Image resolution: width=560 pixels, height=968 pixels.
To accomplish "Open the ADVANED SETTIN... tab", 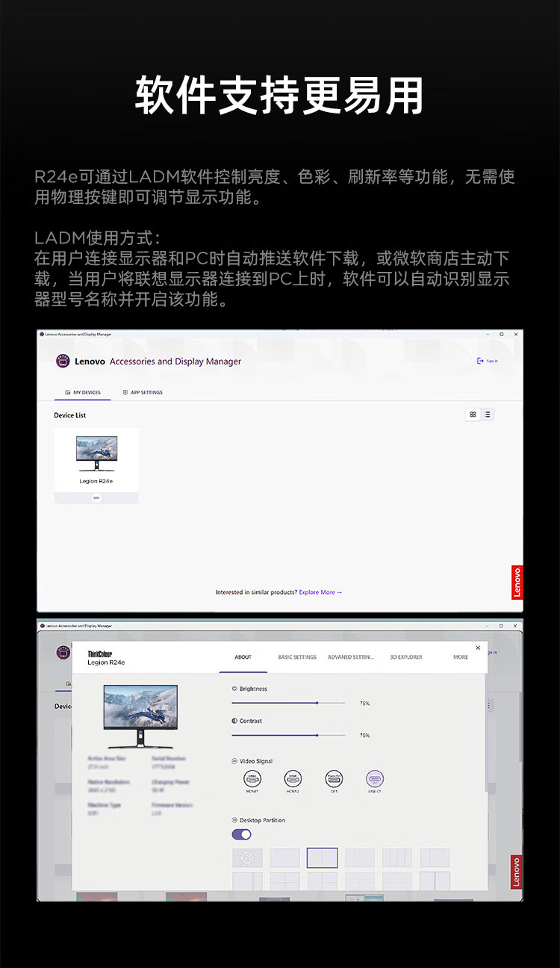I will click(351, 657).
